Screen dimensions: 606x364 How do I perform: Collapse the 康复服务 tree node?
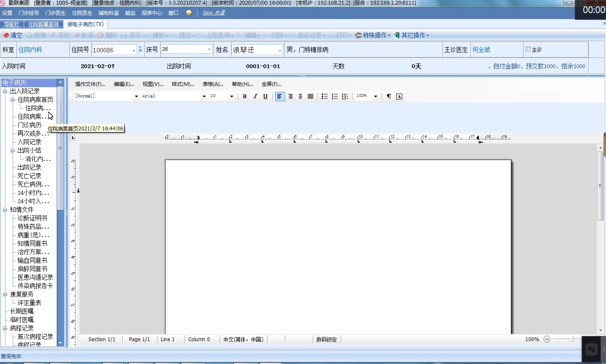tap(5, 294)
